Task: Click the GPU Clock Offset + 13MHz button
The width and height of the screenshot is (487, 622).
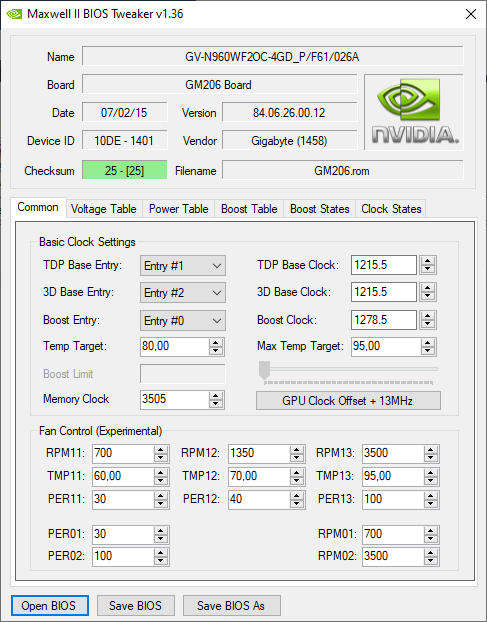Action: [x=348, y=401]
